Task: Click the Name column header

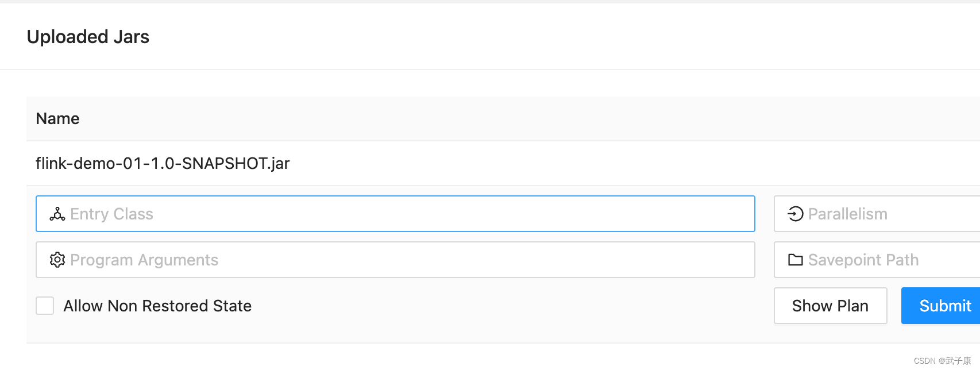Action: (x=57, y=118)
